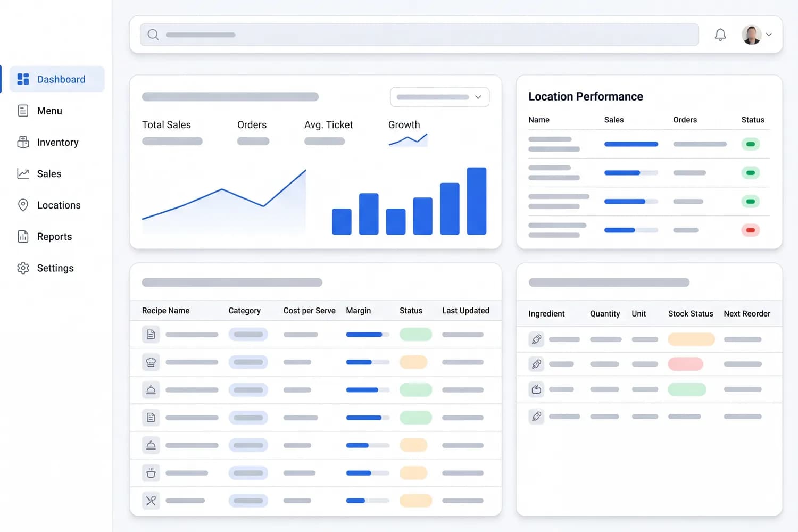Open notifications bell
Screen dimensions: 798x532
coord(720,35)
